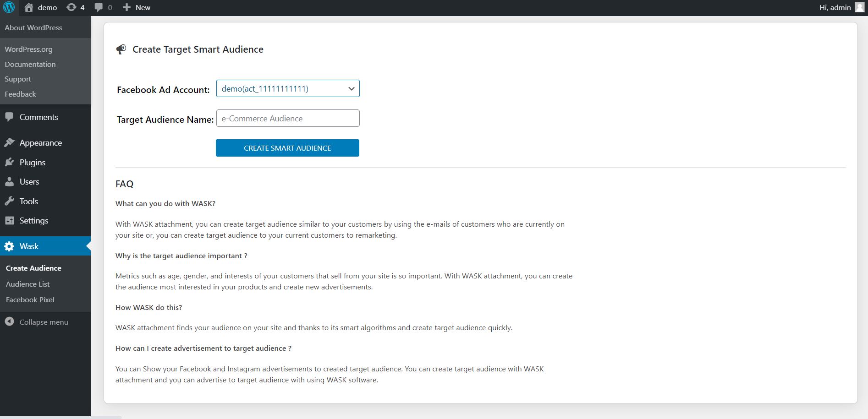Click the Tools wrench icon
868x419 pixels.
pos(9,201)
